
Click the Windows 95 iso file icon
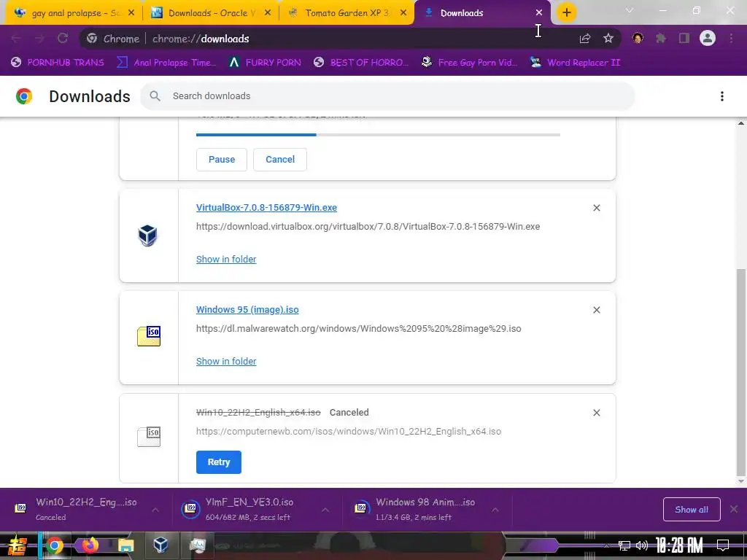point(149,336)
